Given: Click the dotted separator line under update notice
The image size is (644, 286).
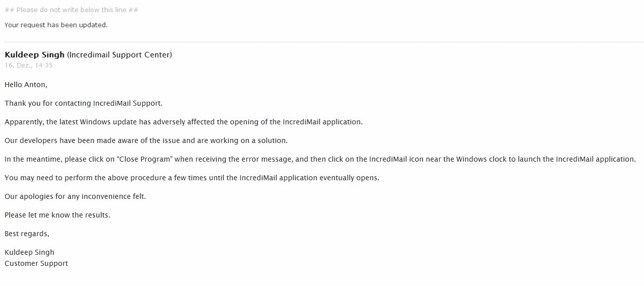Looking at the screenshot, I should (x=324, y=42).
